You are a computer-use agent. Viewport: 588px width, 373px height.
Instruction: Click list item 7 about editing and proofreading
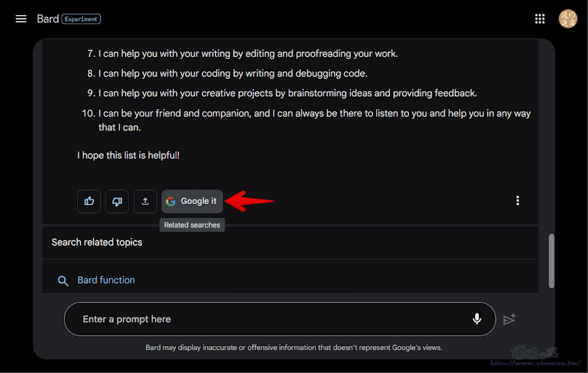(x=242, y=54)
